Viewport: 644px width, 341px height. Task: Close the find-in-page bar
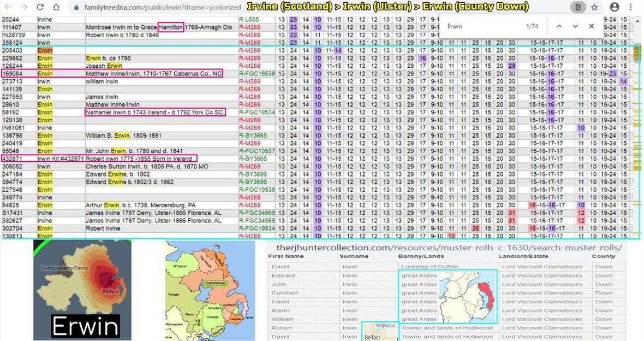click(592, 26)
